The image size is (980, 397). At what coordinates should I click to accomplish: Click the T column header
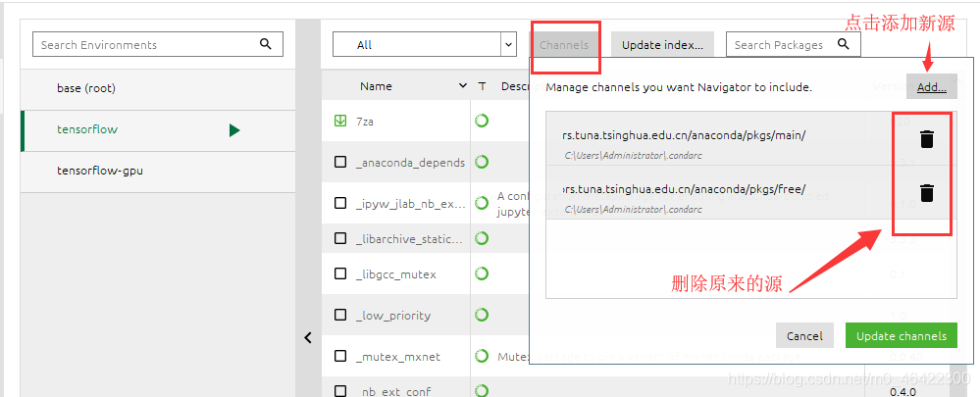(482, 86)
